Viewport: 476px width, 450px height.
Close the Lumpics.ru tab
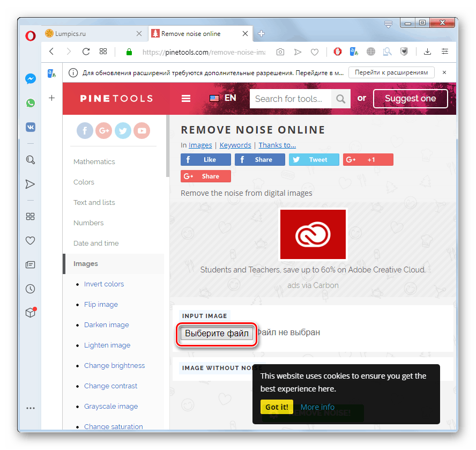click(139, 33)
